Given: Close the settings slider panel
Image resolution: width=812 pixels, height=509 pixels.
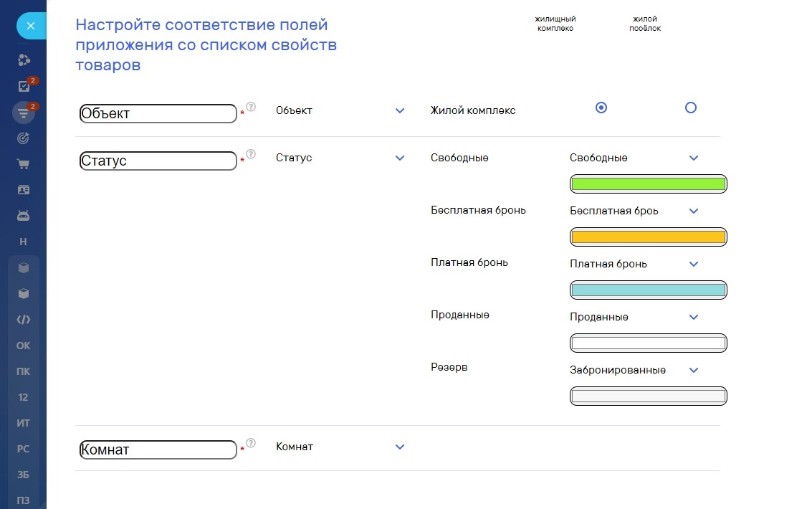Looking at the screenshot, I should [30, 27].
